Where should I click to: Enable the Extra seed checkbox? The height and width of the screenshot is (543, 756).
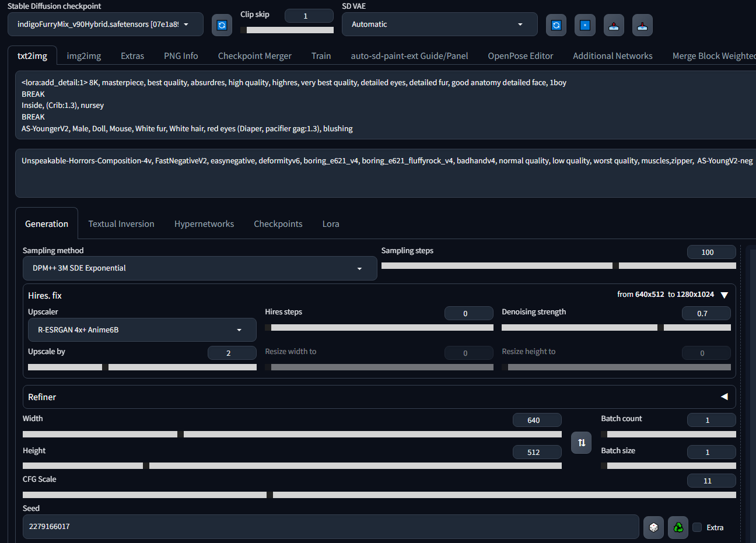click(697, 527)
